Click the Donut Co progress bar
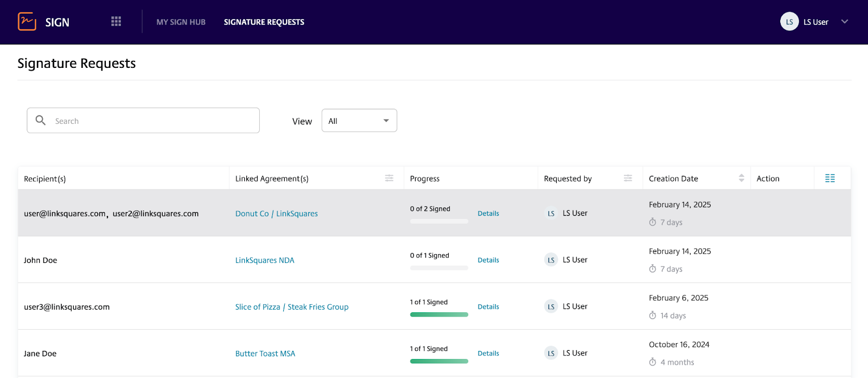Image resolution: width=868 pixels, height=378 pixels. pyautogui.click(x=439, y=221)
